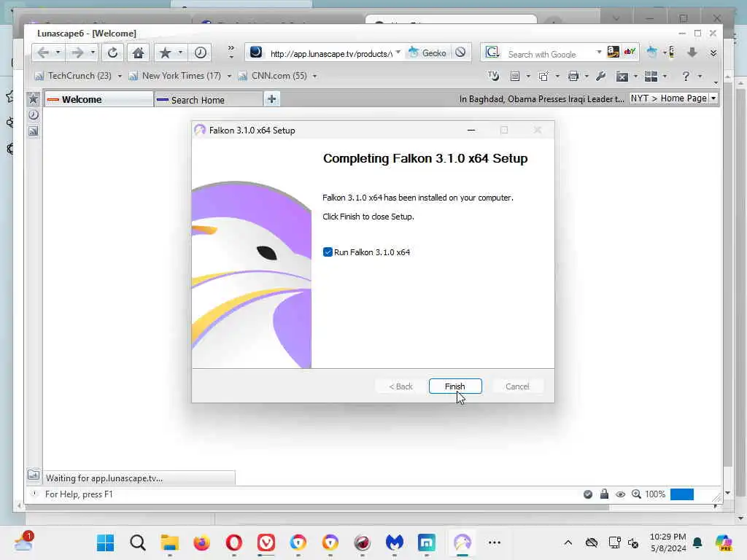747x560 pixels.
Task: Go back with Lunascape back arrow
Action: coord(43,52)
